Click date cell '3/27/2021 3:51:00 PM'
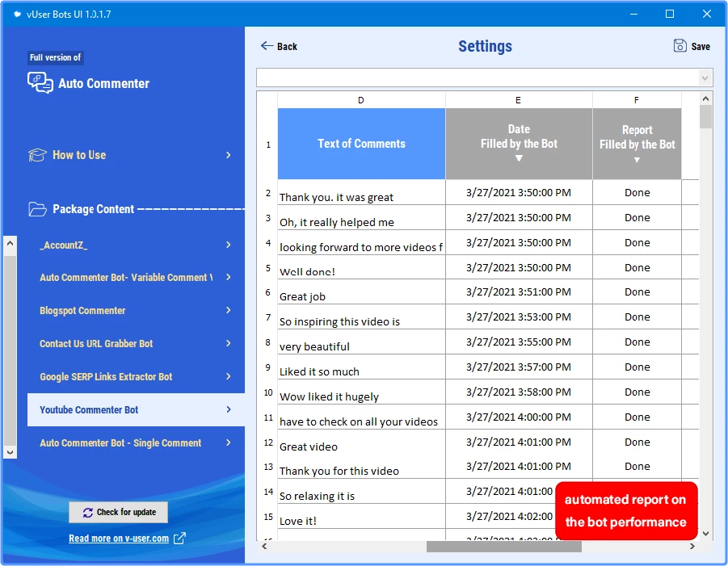 (519, 292)
